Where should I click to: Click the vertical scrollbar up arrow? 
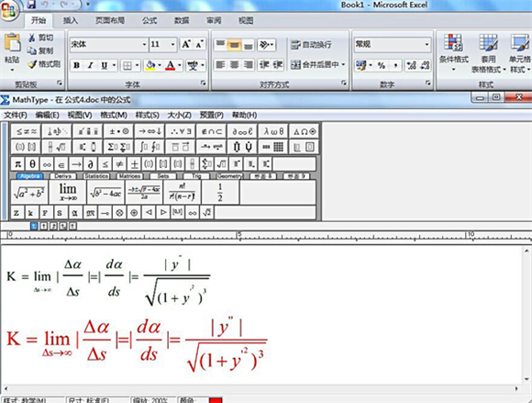(526, 251)
